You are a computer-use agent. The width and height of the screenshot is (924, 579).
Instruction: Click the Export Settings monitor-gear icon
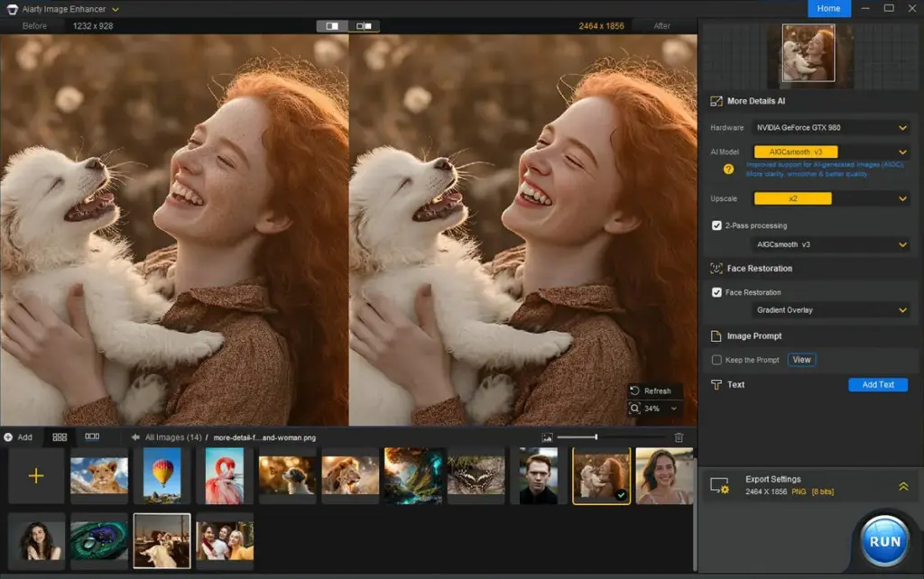pyautogui.click(x=720, y=485)
